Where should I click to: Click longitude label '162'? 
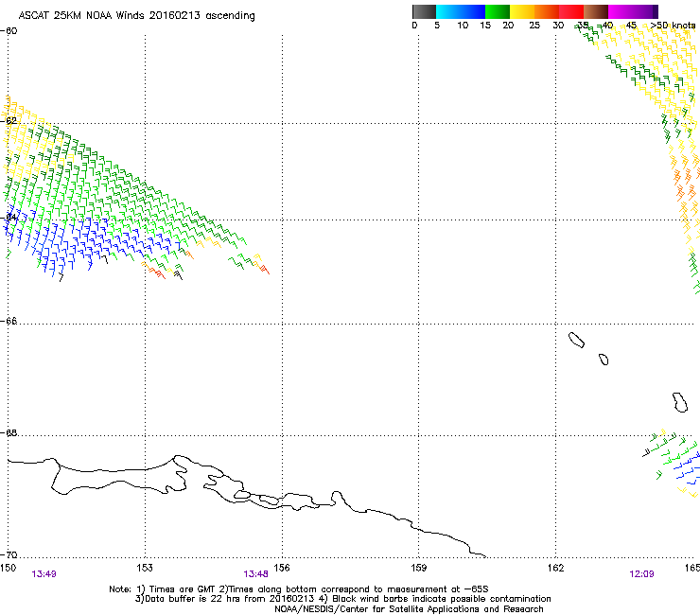tap(556, 568)
